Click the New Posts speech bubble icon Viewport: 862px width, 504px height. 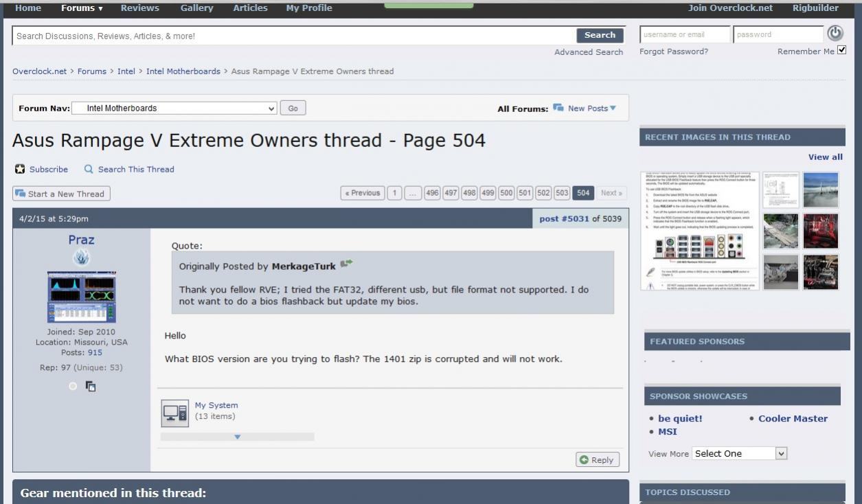(558, 108)
